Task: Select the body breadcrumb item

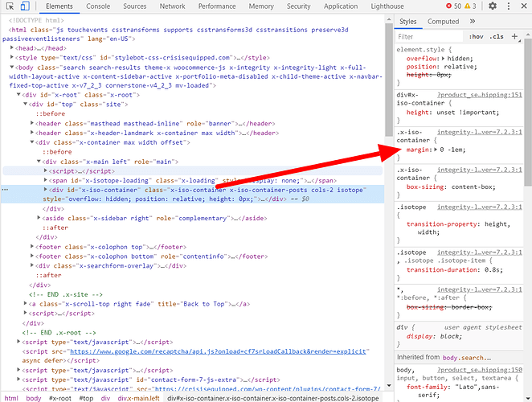Action: (x=33, y=398)
